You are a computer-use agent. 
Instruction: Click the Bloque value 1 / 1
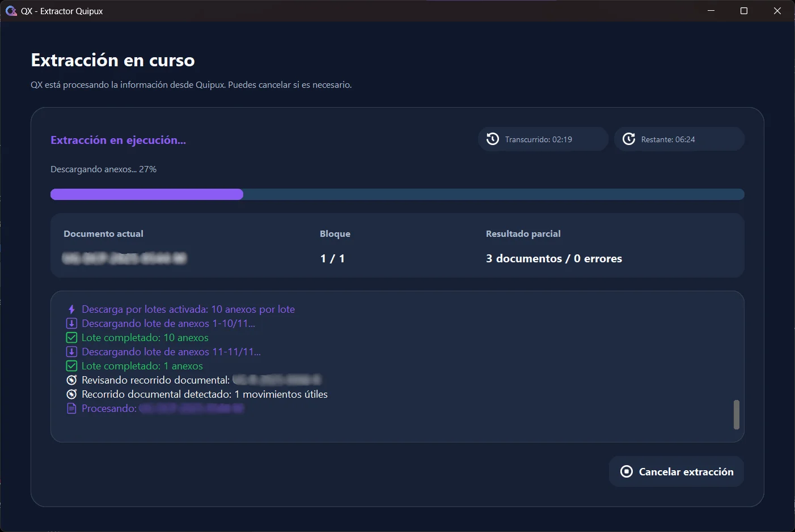pyautogui.click(x=332, y=258)
